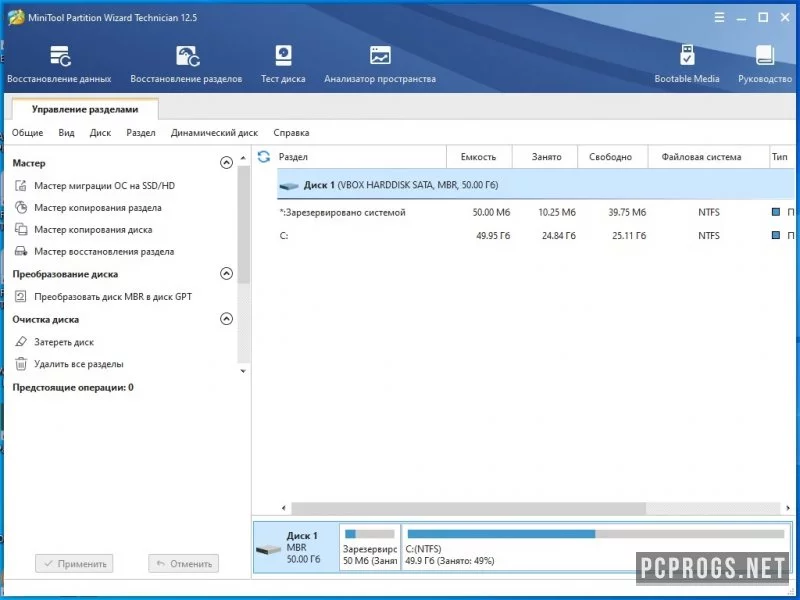Screen dimensions: 800x600
Task: Sort by Емкость column header
Action: 479,157
